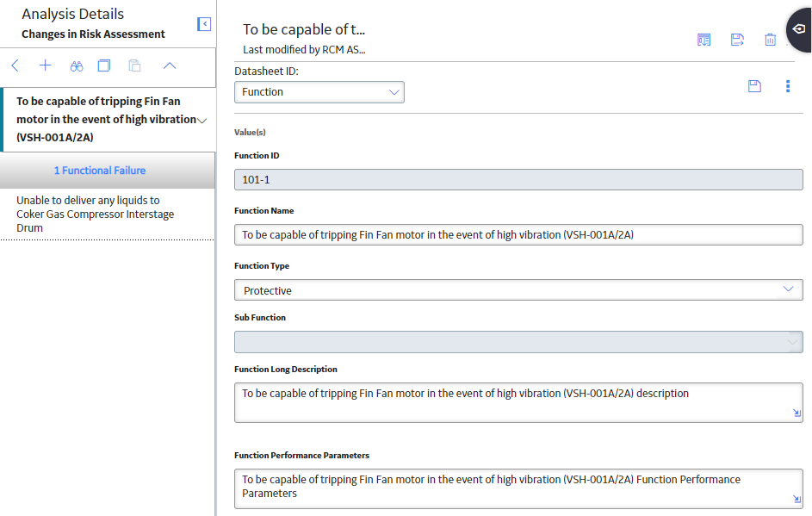Click the up chevron in the tree toolbar
This screenshot has width=812, height=516.
pyautogui.click(x=170, y=65)
